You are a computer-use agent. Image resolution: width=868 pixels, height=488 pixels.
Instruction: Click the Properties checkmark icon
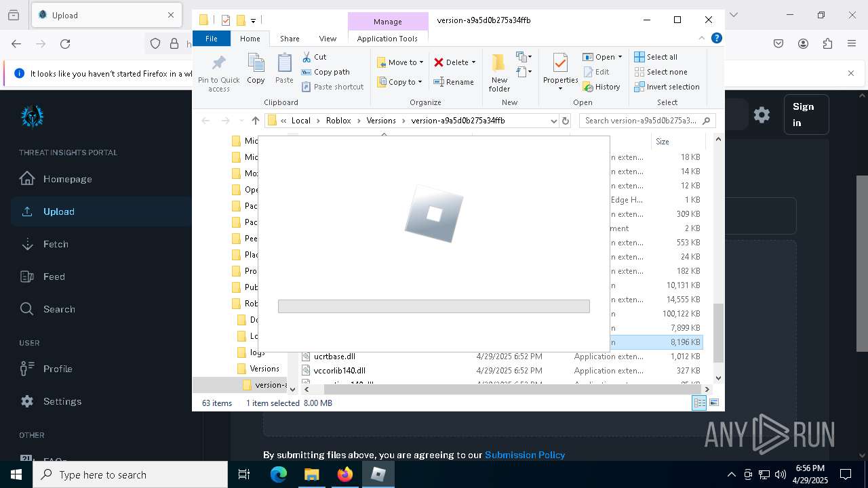point(560,63)
